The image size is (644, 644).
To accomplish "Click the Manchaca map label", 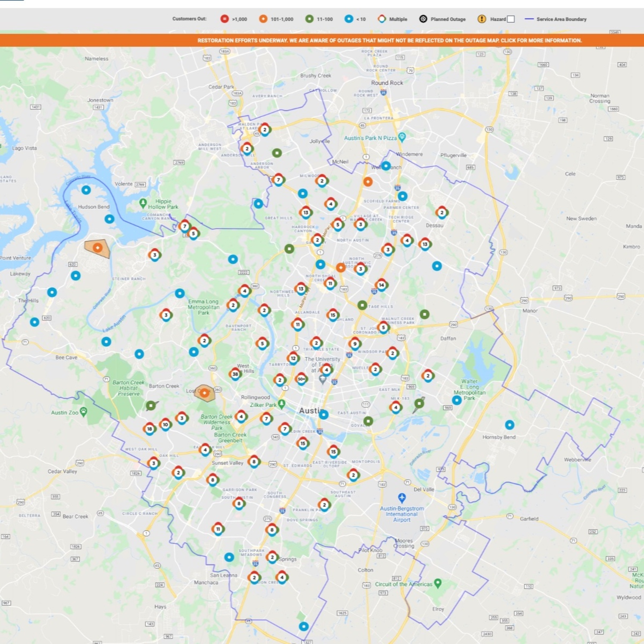I will (206, 582).
